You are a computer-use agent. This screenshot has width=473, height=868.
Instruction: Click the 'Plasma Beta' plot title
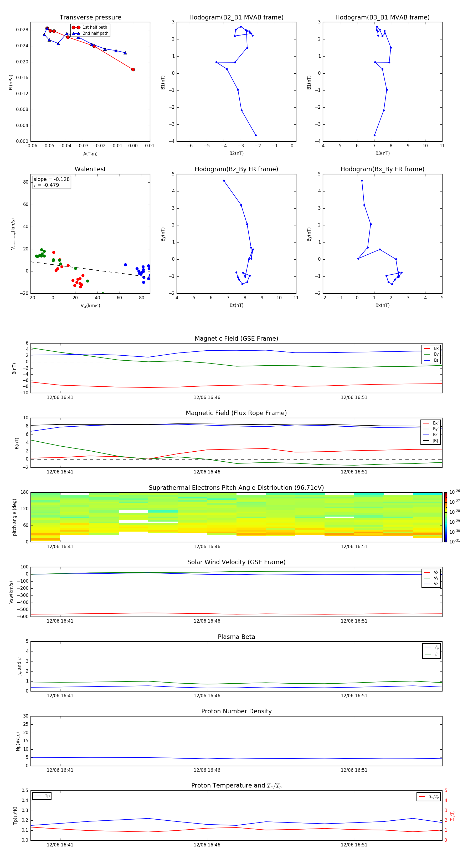point(236,637)
